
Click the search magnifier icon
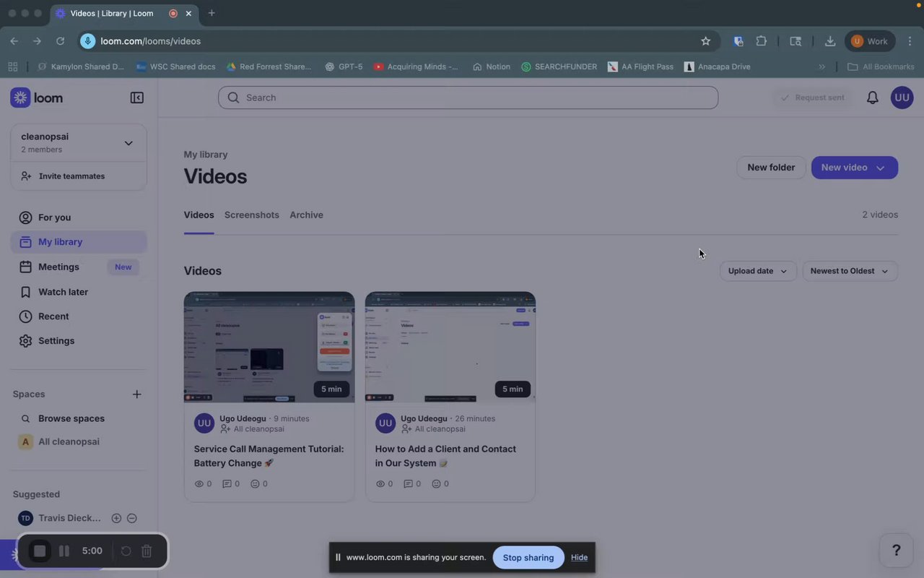point(233,98)
